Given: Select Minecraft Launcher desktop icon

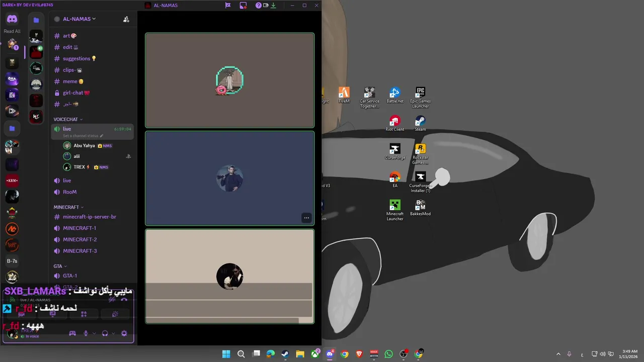Looking at the screenshot, I should (395, 210).
